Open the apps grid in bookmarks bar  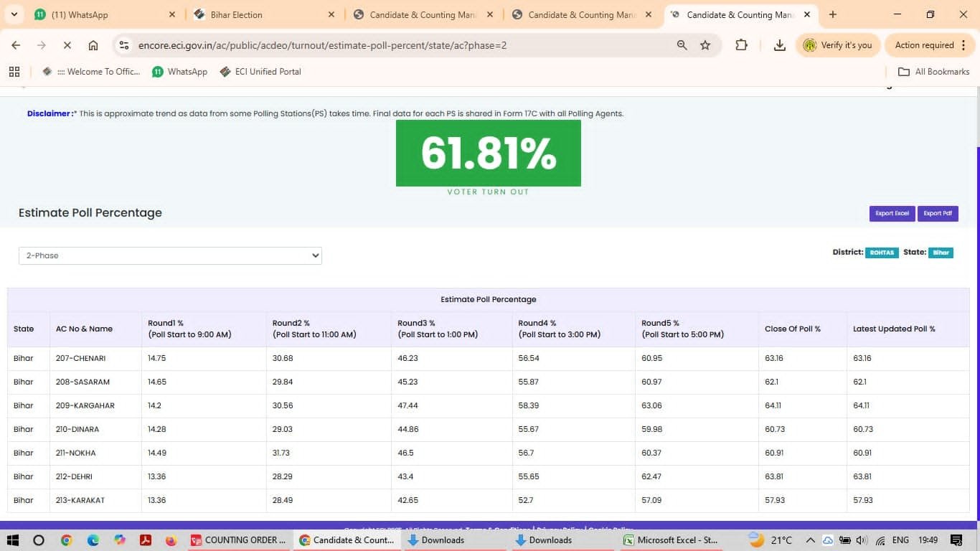[14, 72]
